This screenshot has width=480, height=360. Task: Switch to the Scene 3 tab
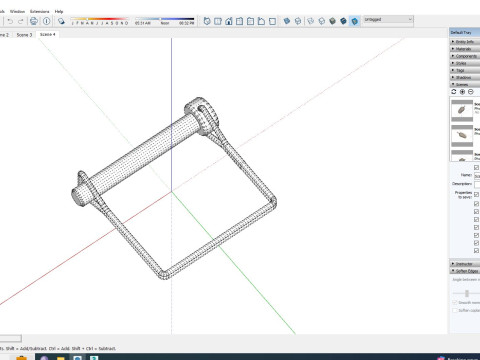click(24, 35)
